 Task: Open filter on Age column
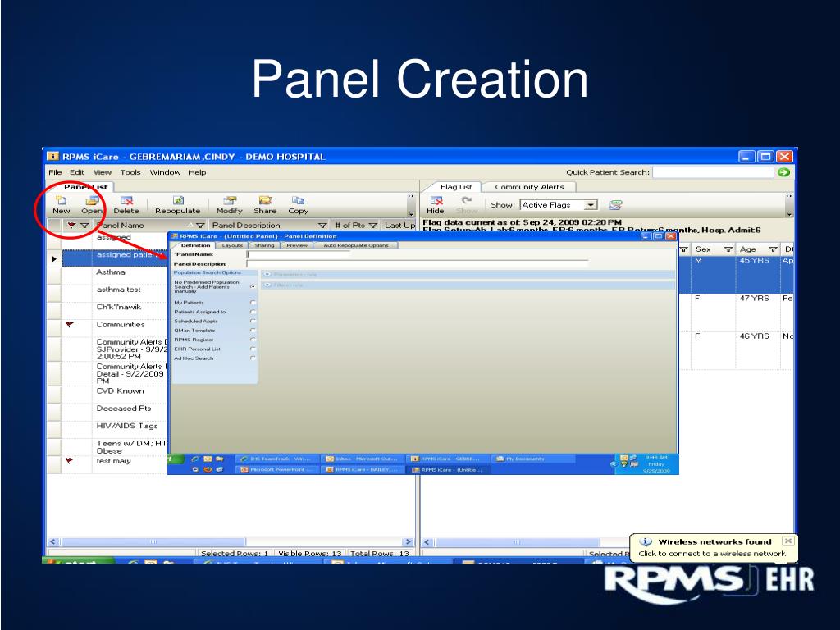(773, 249)
